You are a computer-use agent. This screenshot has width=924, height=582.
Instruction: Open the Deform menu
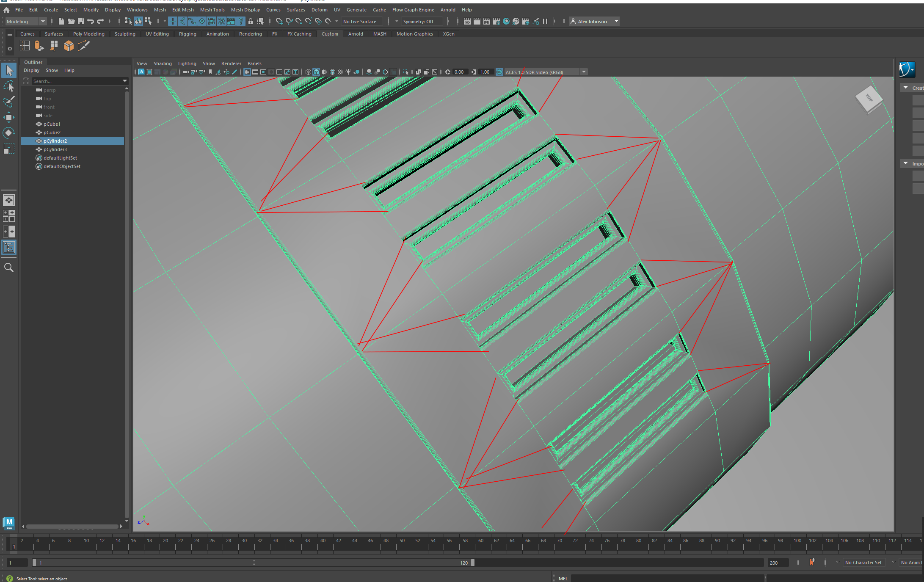[x=319, y=10]
